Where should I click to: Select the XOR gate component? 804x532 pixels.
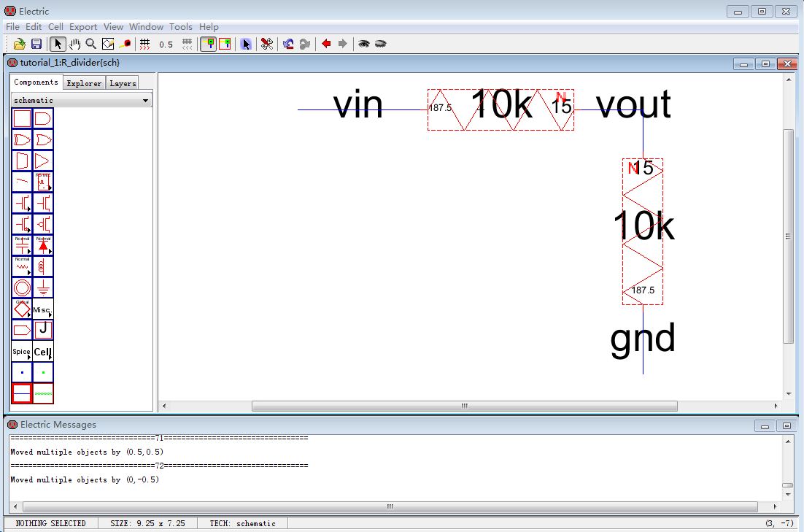[22, 139]
